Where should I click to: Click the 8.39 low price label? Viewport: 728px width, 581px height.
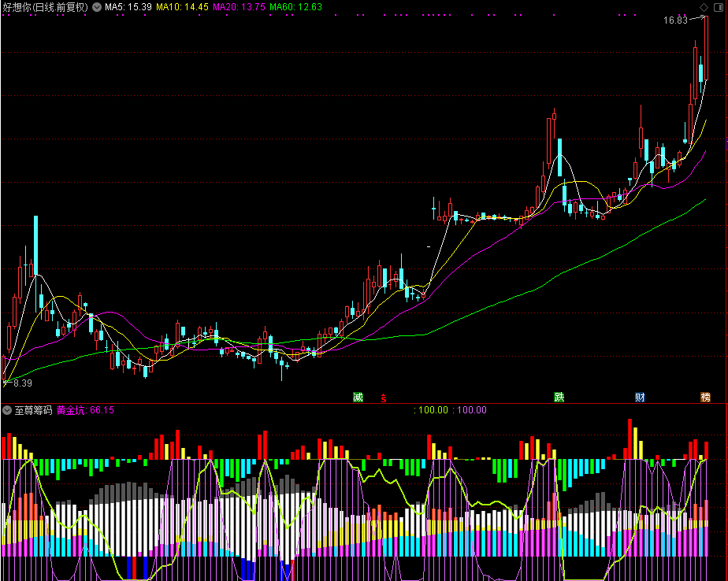pyautogui.click(x=23, y=383)
